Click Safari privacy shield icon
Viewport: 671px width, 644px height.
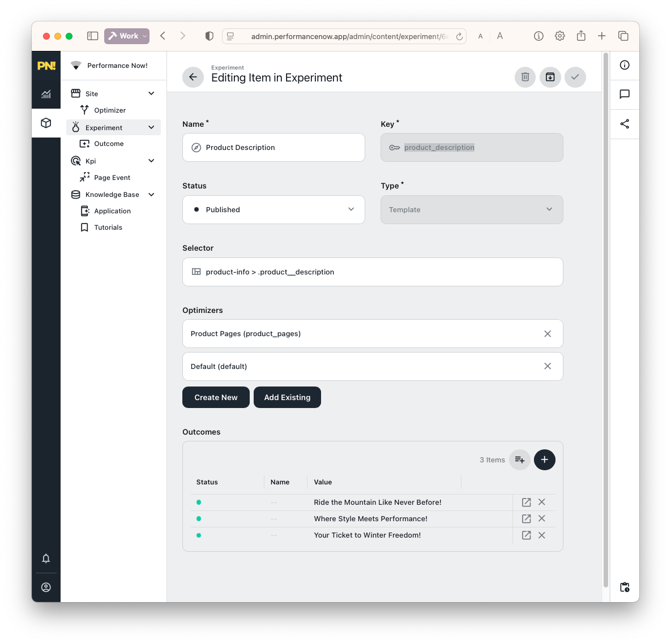coord(210,36)
